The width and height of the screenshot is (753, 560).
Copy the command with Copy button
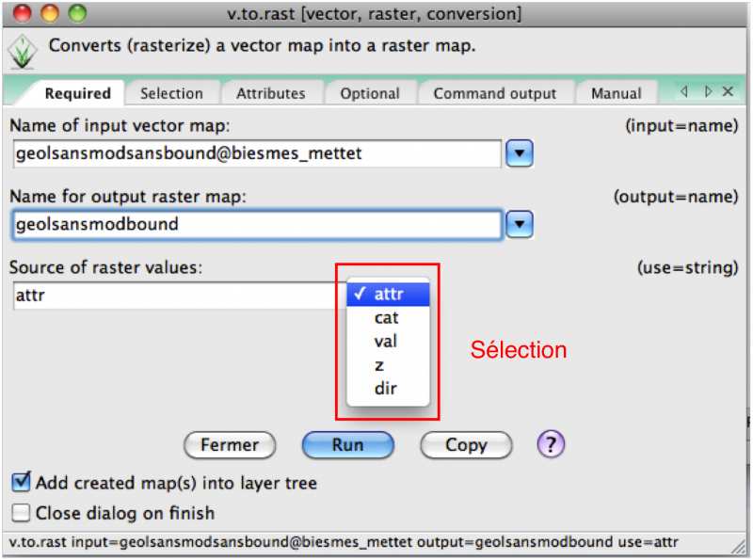click(466, 445)
